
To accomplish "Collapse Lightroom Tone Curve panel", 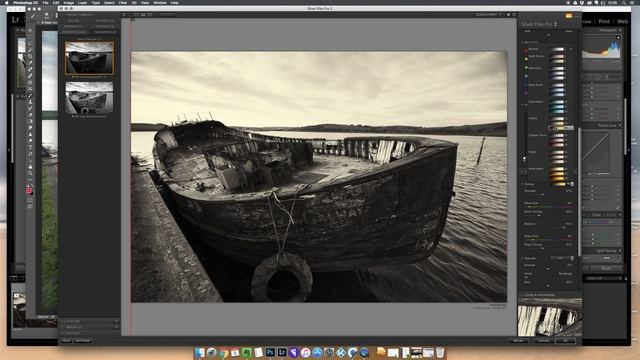I will (x=620, y=125).
